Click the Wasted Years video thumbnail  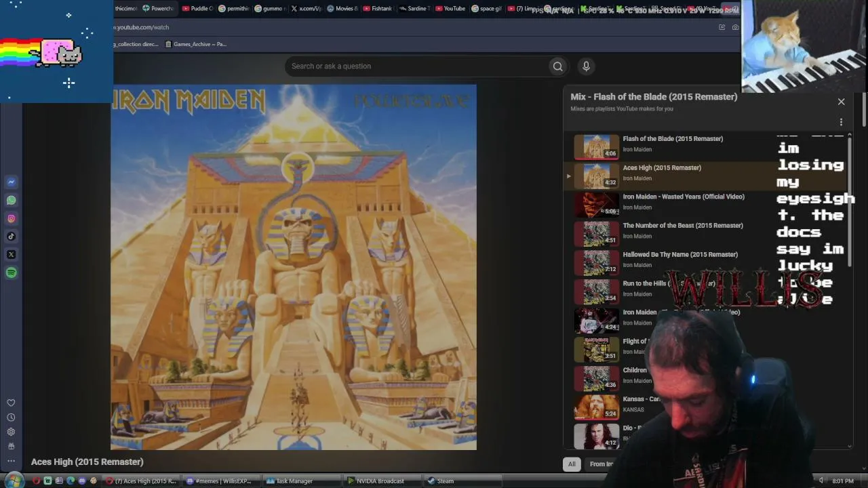pyautogui.click(x=597, y=205)
